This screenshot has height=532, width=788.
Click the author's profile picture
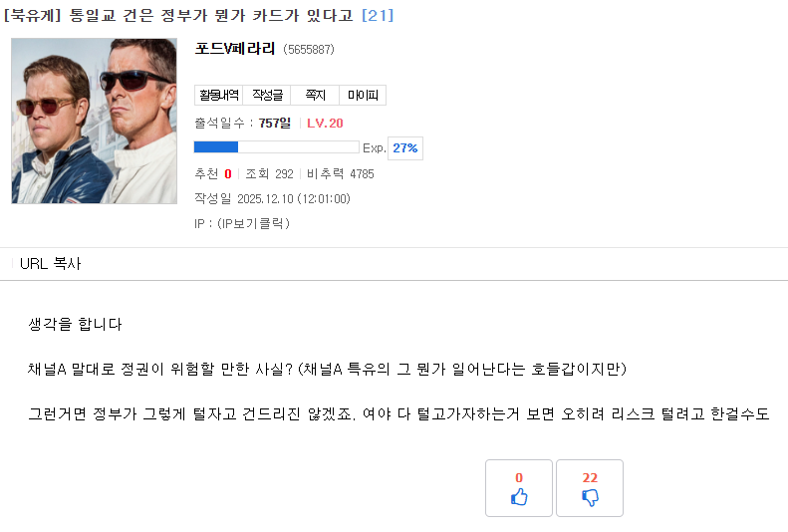click(x=95, y=121)
